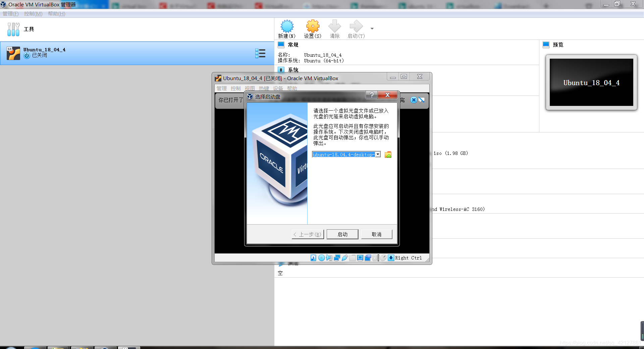
Task: Click the optical disc status icon
Action: point(321,258)
